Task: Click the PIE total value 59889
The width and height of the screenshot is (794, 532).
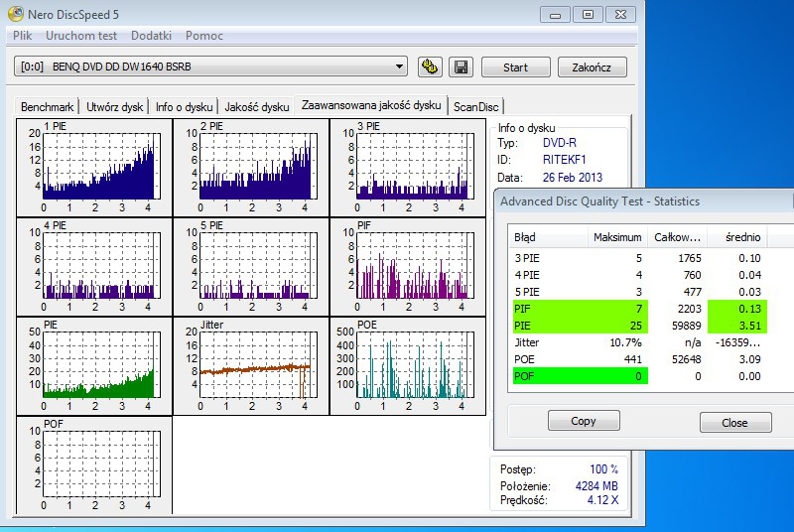Action: coord(687,326)
